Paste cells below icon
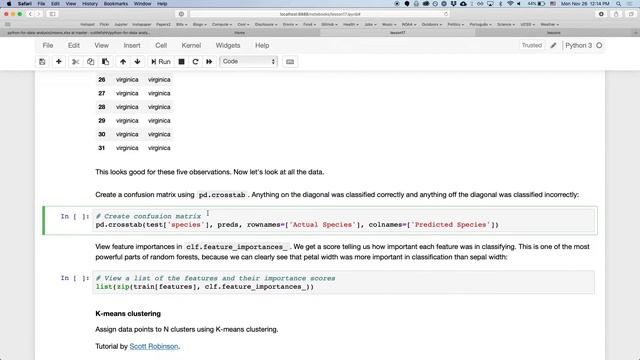 tap(105, 62)
